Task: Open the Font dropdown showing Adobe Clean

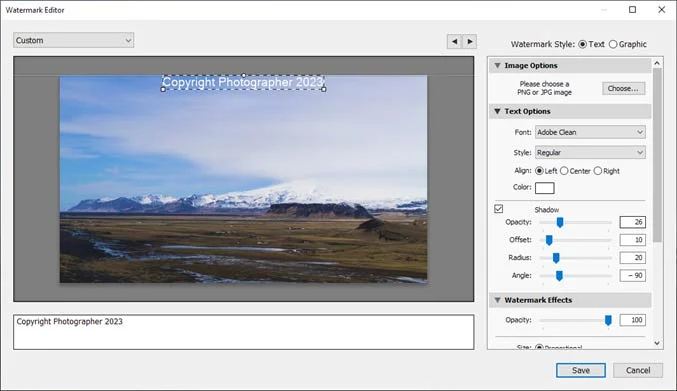Action: coord(590,132)
